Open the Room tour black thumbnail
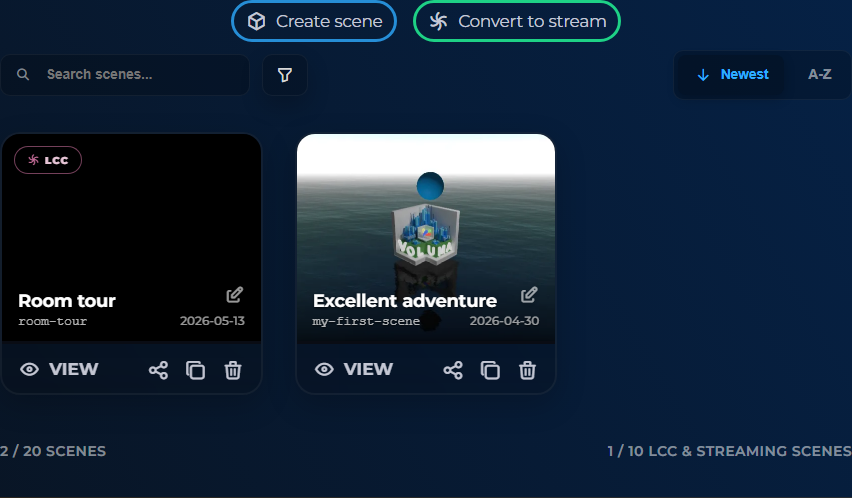The height and width of the screenshot is (498, 852). (x=131, y=228)
